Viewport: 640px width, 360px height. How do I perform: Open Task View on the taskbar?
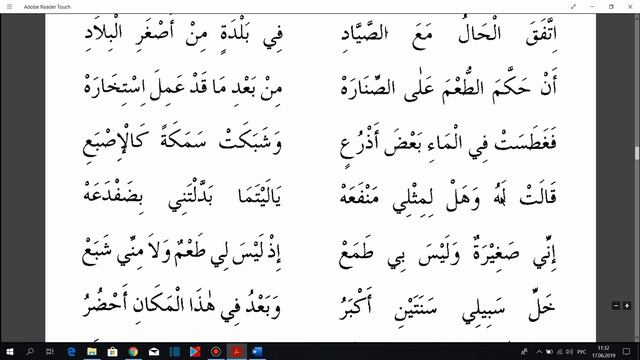pos(50,351)
